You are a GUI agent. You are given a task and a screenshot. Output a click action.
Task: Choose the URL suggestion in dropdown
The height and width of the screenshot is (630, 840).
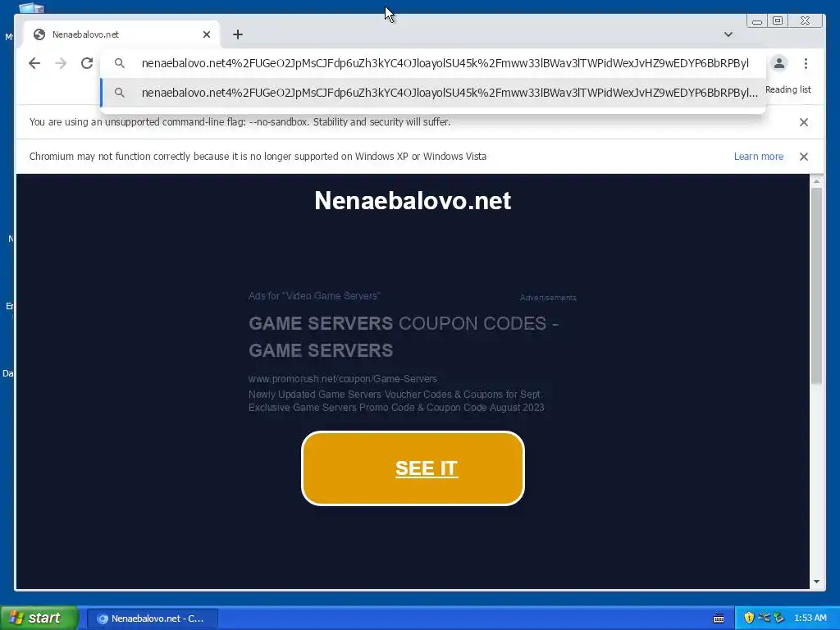point(433,93)
